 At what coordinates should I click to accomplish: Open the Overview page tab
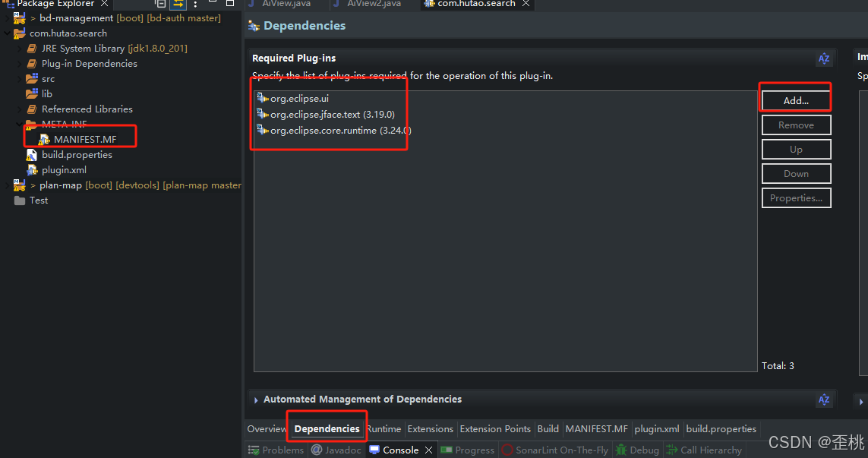(267, 428)
